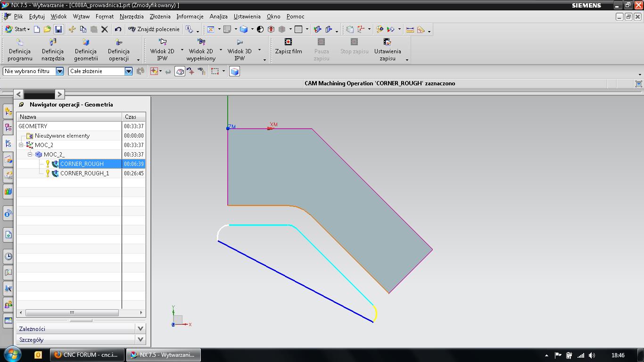Click the volume icon in system tray

592,355
